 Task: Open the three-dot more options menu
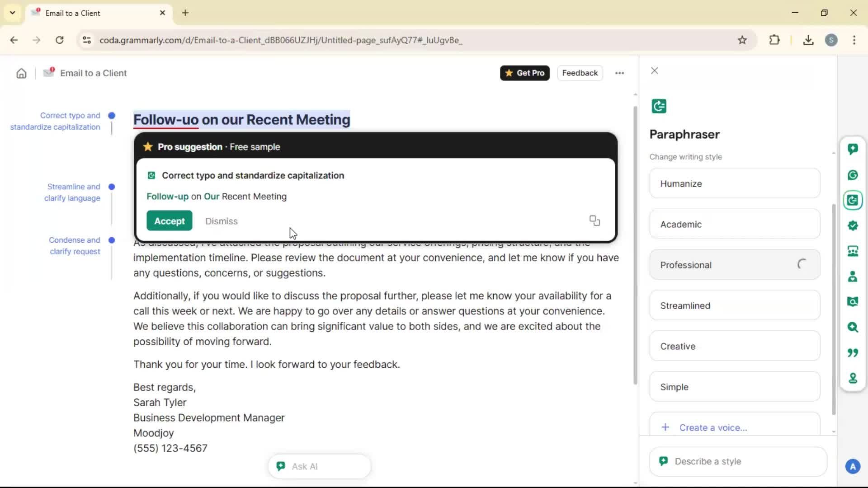619,73
